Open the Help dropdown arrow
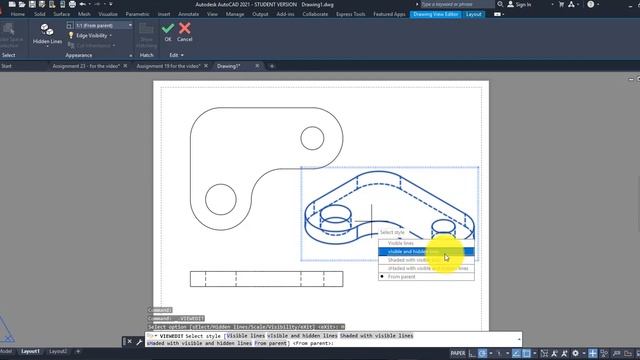This screenshot has width=640, height=360. click(x=598, y=4)
